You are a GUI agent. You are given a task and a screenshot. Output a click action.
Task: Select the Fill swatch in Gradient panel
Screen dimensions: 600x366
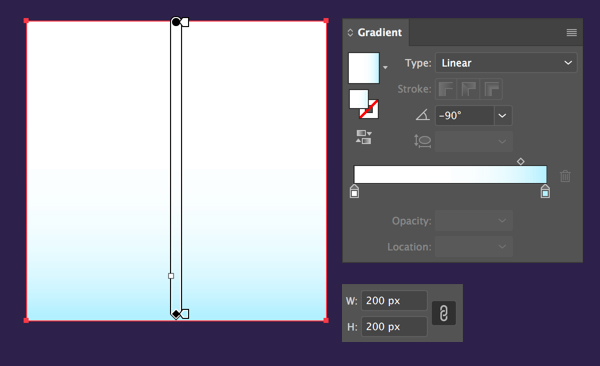pyautogui.click(x=359, y=99)
